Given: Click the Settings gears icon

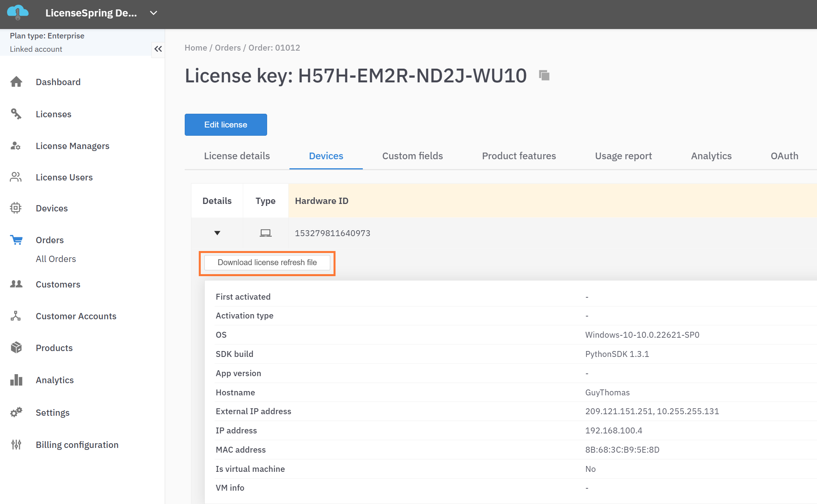Looking at the screenshot, I should pos(16,412).
